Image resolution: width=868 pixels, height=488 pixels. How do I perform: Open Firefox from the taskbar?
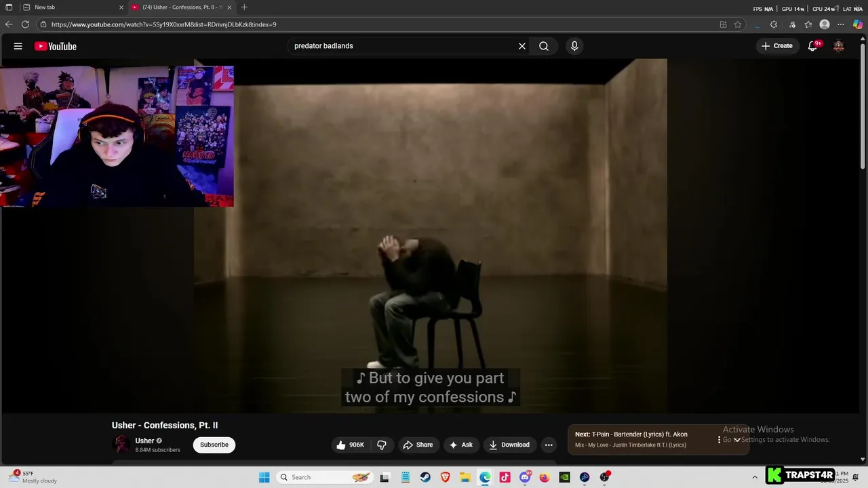pyautogui.click(x=545, y=477)
